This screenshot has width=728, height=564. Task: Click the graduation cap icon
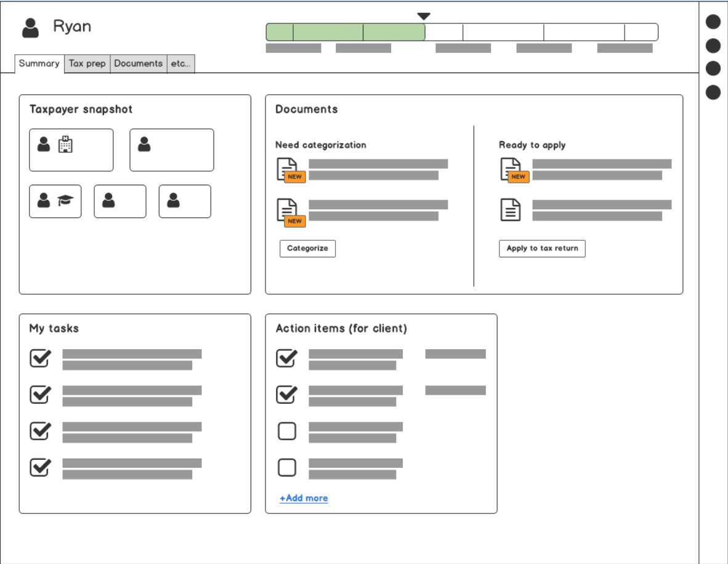point(65,200)
